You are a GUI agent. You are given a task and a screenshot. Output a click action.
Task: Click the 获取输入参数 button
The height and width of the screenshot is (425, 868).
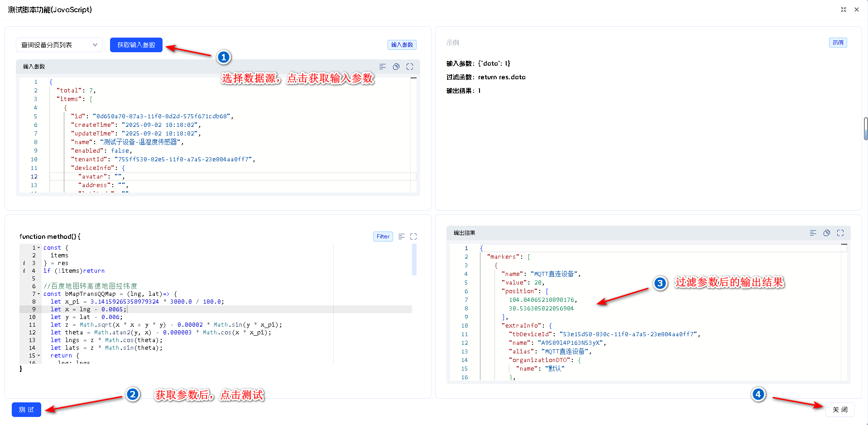tap(136, 45)
